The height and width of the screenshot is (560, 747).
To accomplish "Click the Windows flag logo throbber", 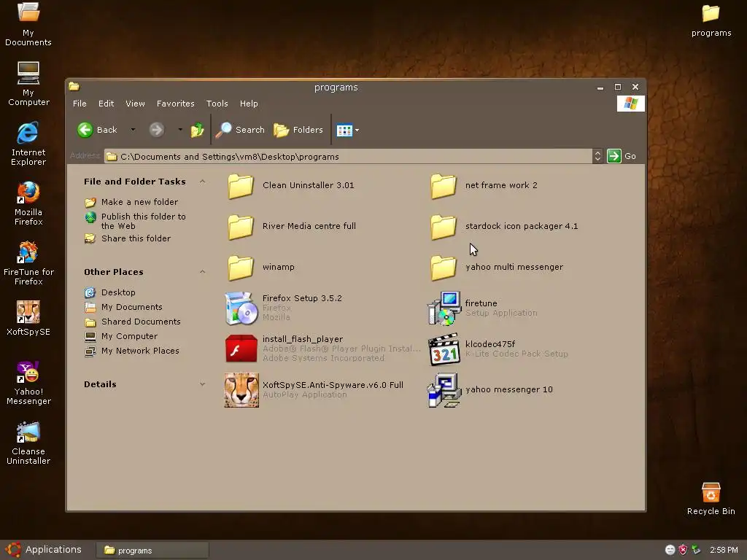I will pyautogui.click(x=631, y=104).
